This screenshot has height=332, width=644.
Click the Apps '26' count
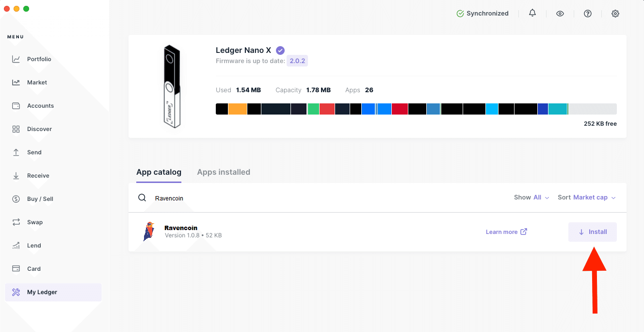pos(369,90)
